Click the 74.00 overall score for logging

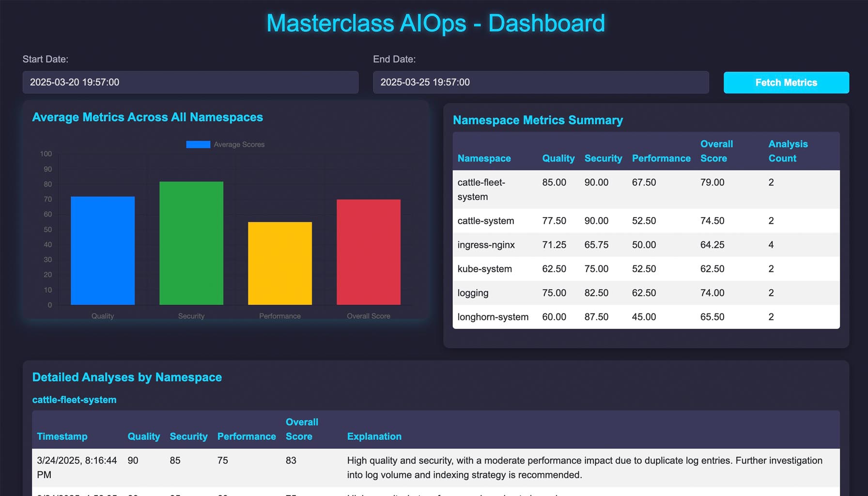712,293
